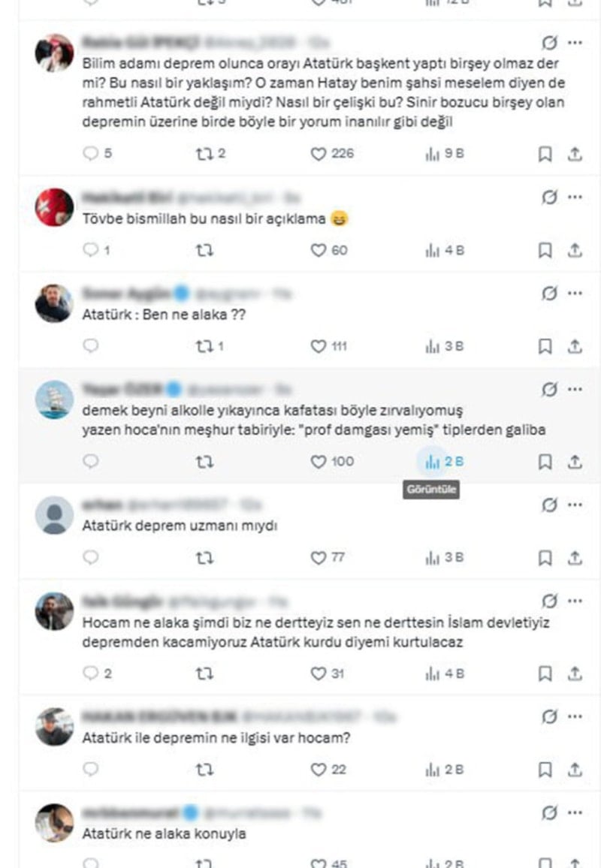Viewport: 601px width, 868px height.
Task: Bookmark the 'Atatürk deprem uzmanı mıydı' reply
Action: pyautogui.click(x=545, y=557)
